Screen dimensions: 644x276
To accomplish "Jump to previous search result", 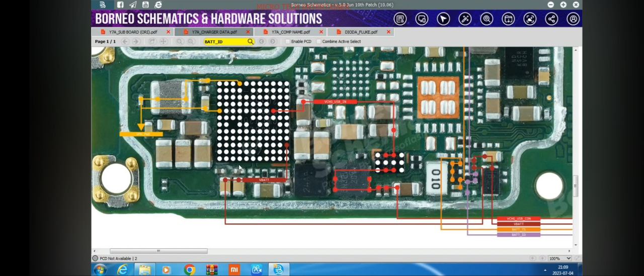I will 262,41.
